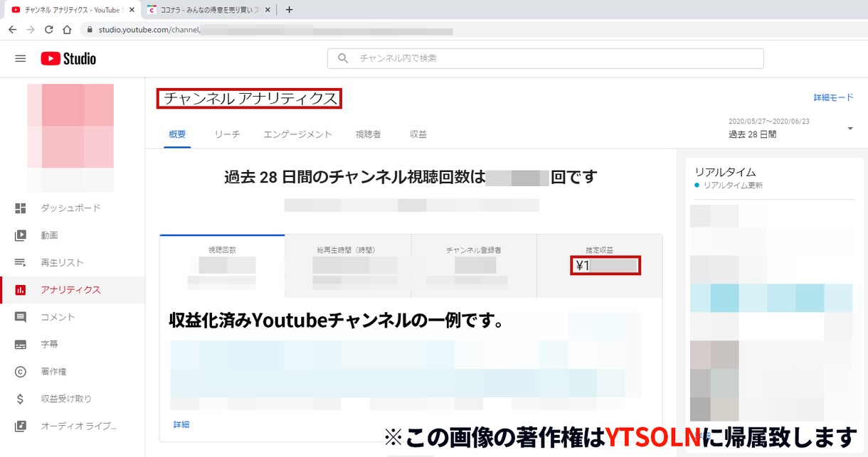
Task: Click the channel avatar thumbnail in sidebar
Action: (70, 126)
